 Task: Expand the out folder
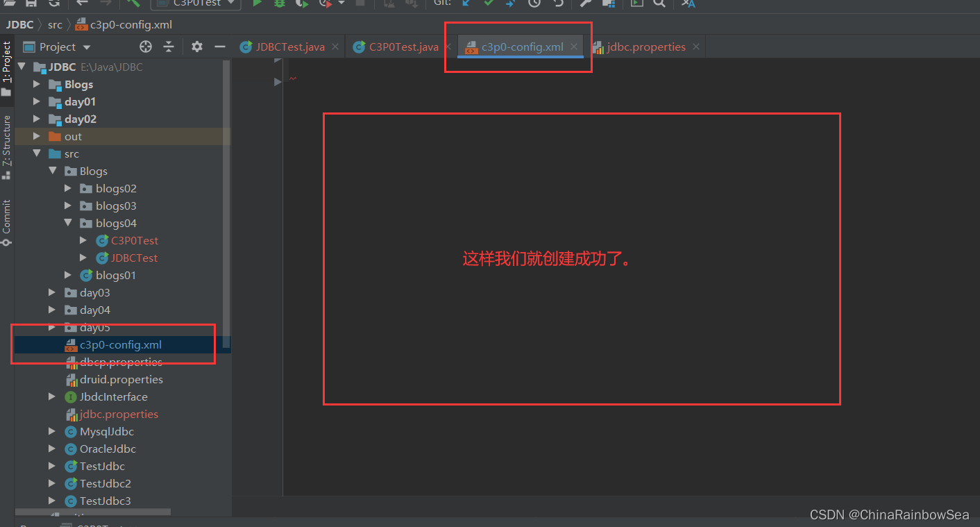[x=37, y=136]
